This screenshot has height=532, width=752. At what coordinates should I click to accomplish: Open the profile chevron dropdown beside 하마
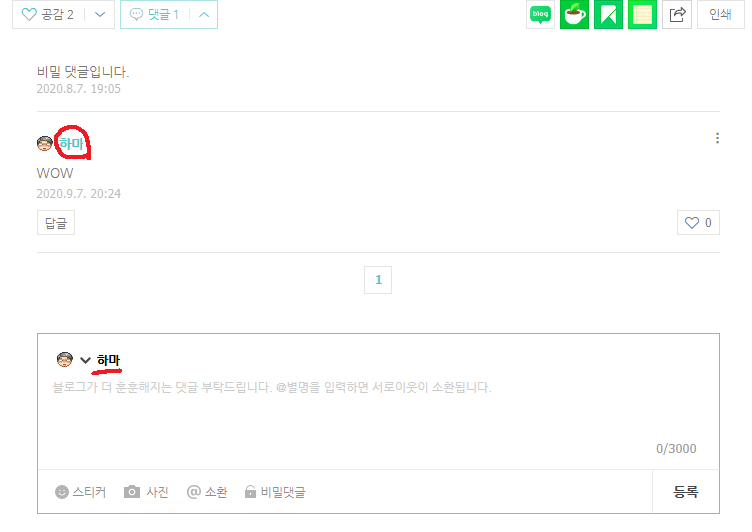coord(85,360)
